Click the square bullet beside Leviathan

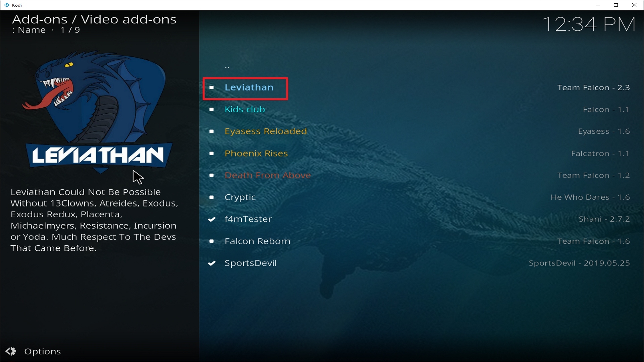[212, 87]
